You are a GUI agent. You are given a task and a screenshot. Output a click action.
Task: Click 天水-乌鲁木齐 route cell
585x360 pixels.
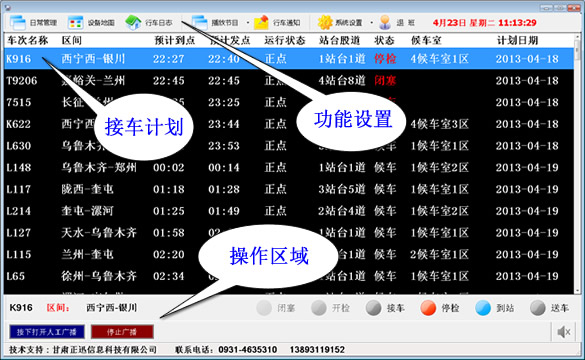(x=99, y=232)
